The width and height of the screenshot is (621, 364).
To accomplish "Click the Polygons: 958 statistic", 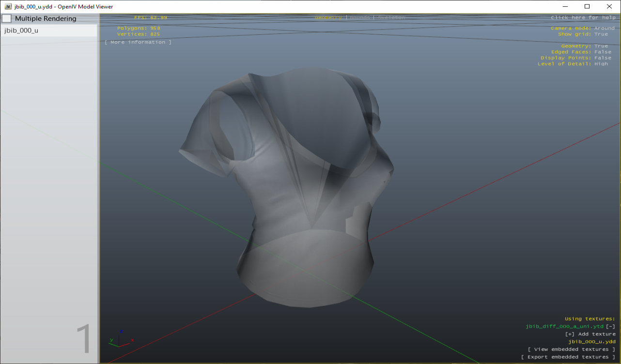I will click(x=139, y=28).
